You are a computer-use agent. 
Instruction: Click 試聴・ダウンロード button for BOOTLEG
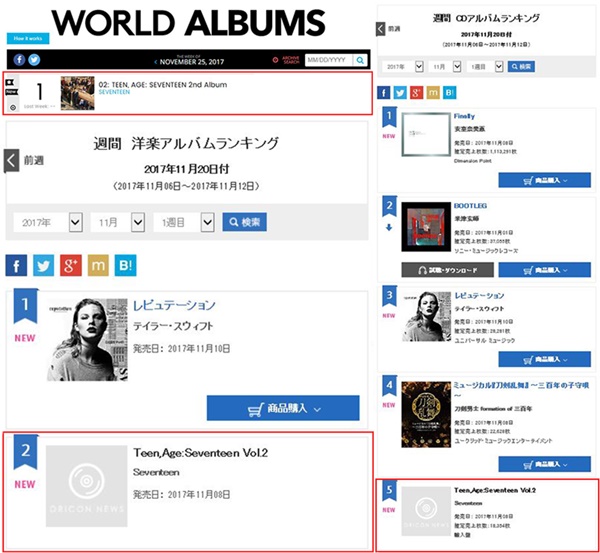click(447, 270)
